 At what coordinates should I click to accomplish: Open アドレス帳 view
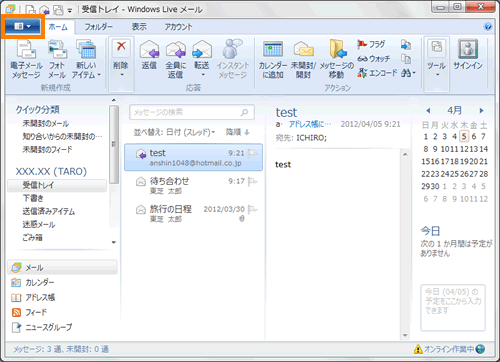(x=33, y=297)
